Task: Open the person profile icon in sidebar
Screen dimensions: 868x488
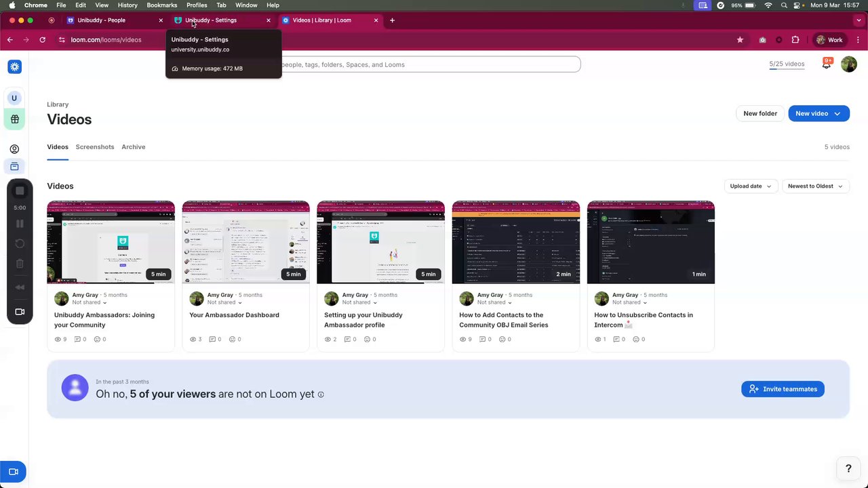Action: coord(14,149)
